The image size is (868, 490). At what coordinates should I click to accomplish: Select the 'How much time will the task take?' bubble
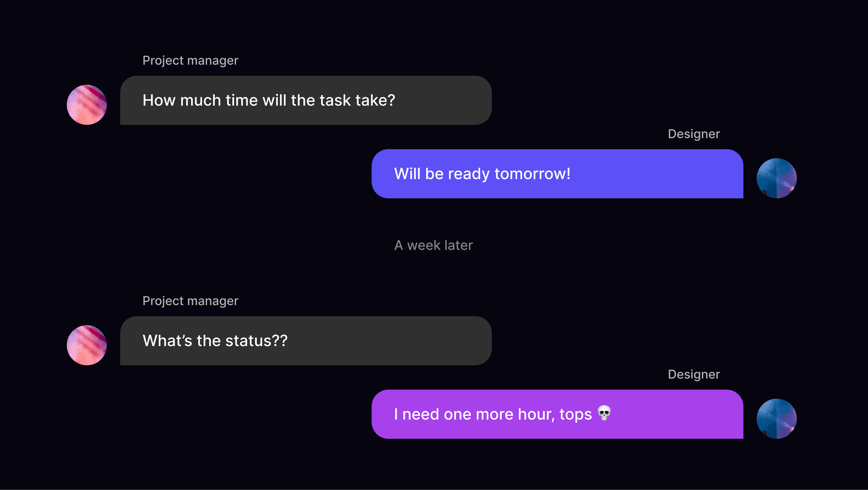pos(306,100)
